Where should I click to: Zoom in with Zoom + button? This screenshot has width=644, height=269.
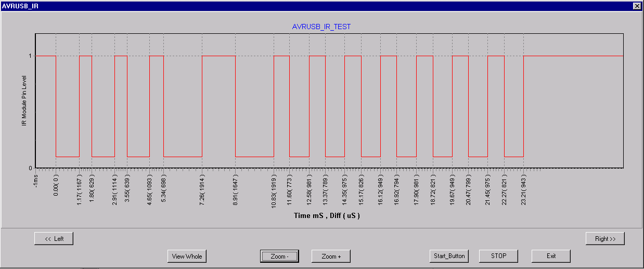pos(331,256)
